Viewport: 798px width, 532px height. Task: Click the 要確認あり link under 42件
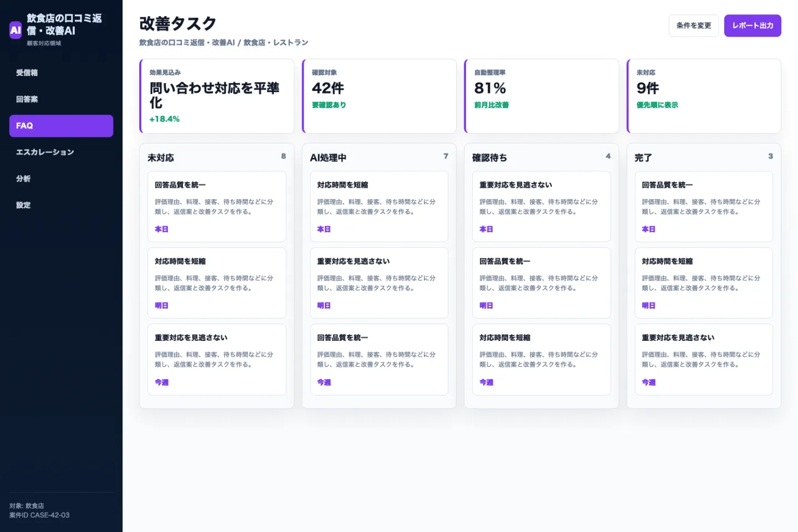(x=329, y=105)
